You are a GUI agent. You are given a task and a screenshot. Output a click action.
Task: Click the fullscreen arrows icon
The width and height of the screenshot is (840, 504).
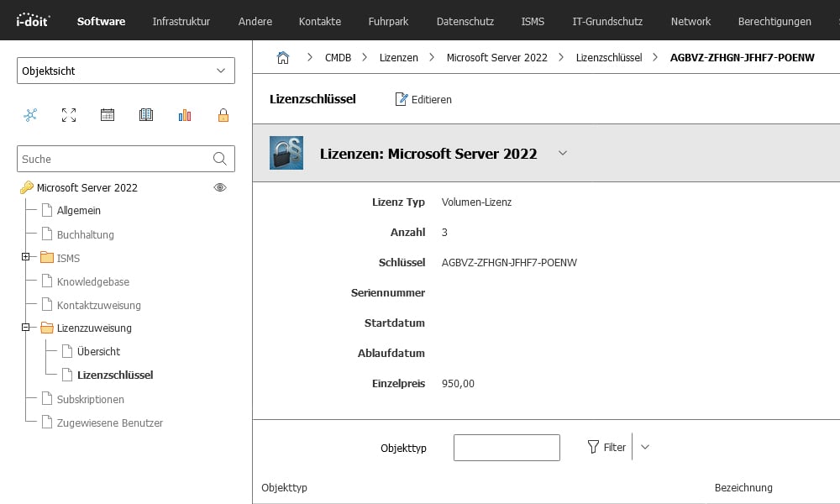[x=69, y=114]
